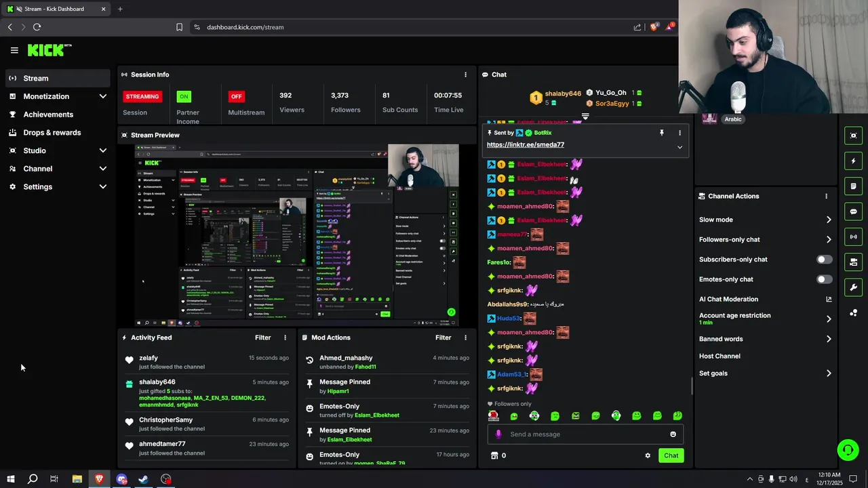
Task: Open the green headset support bubble
Action: click(847, 450)
